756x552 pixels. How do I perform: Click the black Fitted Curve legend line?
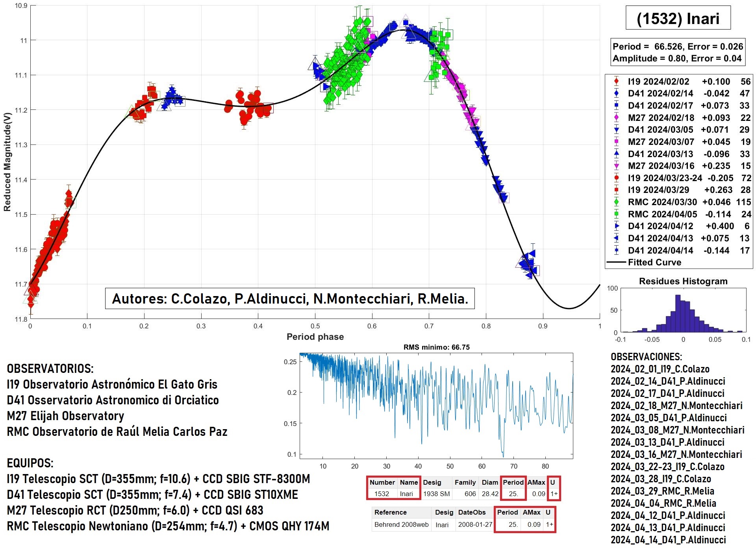click(616, 262)
